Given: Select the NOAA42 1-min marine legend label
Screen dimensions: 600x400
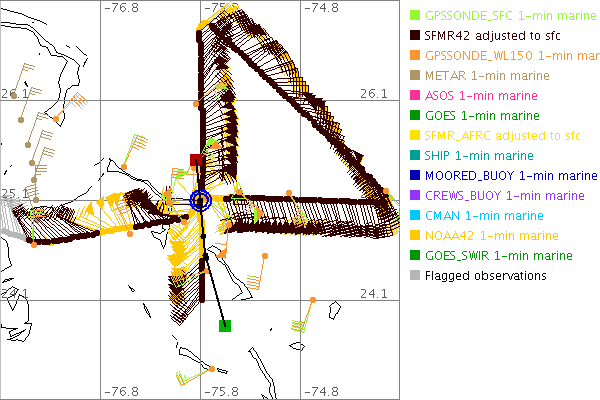Looking at the screenshot, I should coord(491,236).
